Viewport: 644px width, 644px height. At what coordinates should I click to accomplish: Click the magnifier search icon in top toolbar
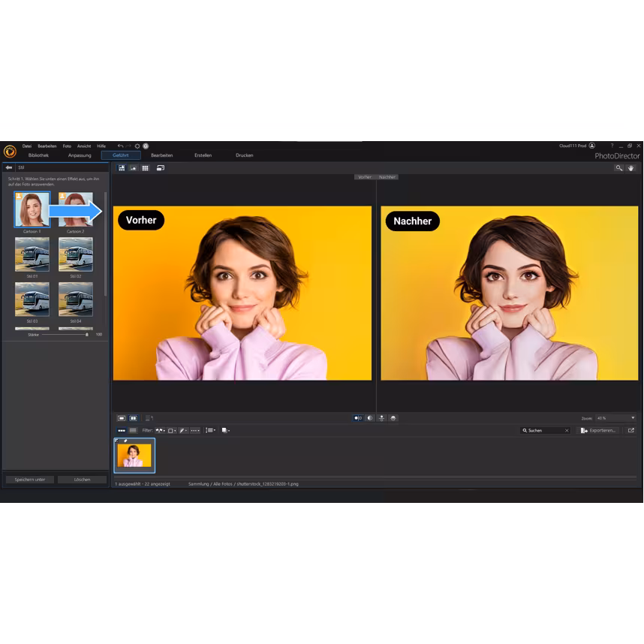tap(618, 168)
